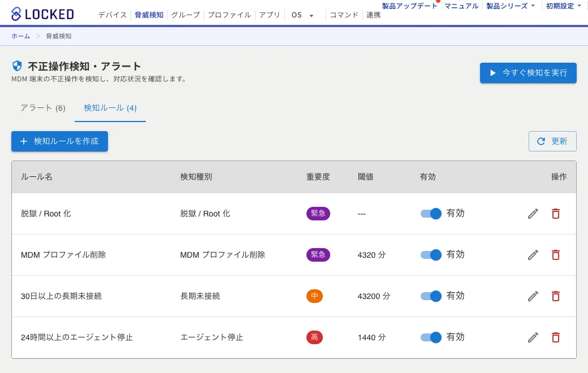Click the shield icon beside 不正操作検知・アラート
The width and height of the screenshot is (588, 373).
(x=18, y=66)
